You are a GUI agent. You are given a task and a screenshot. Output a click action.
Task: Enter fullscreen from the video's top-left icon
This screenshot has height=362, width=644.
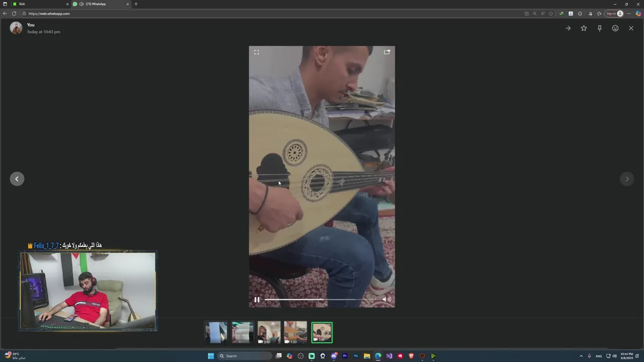pos(257,52)
